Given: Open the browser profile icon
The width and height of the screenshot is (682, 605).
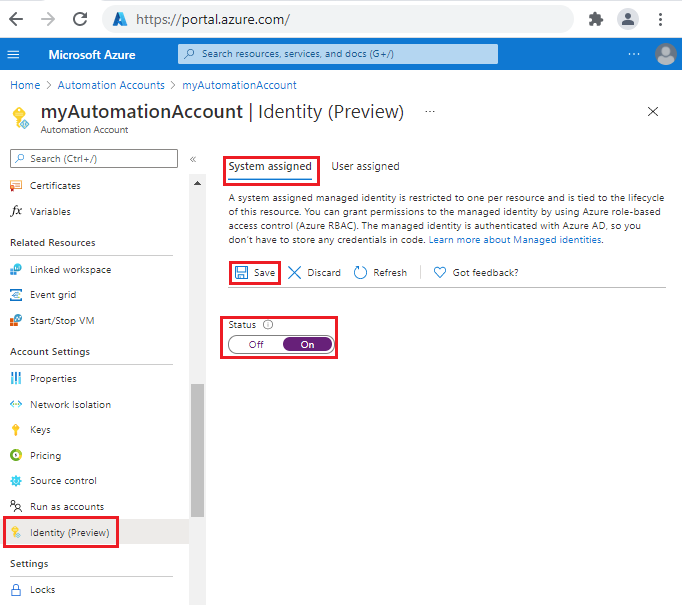Looking at the screenshot, I should 628,19.
